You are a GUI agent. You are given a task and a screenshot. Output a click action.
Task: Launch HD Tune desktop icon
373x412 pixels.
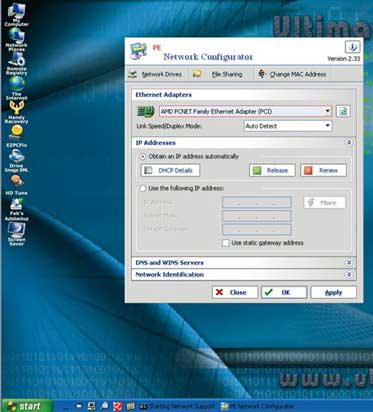[16, 185]
